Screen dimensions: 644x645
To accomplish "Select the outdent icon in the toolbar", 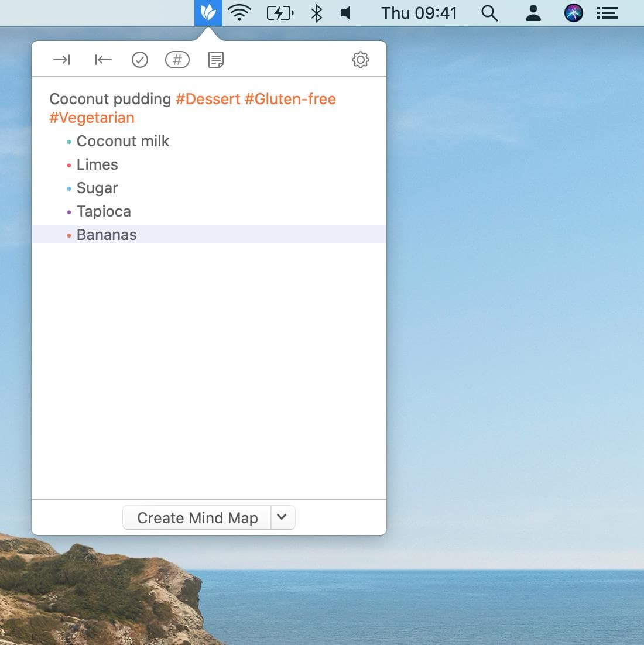I will click(102, 59).
